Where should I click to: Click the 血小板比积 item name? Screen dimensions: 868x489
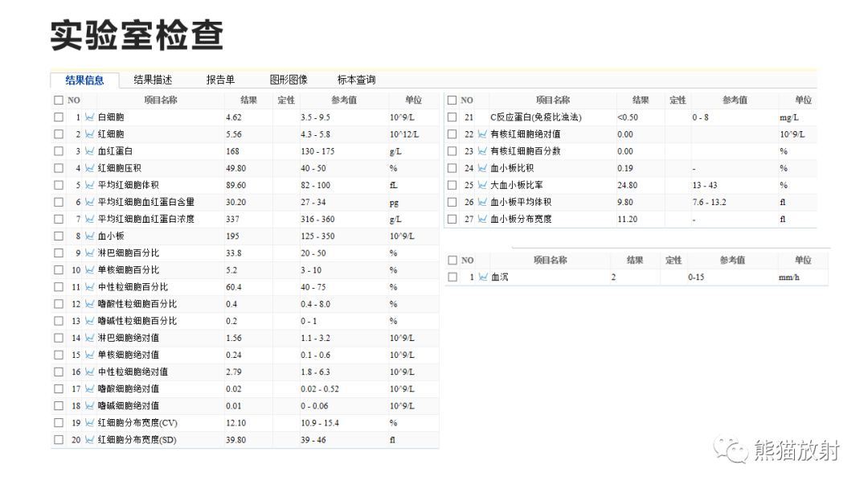512,168
